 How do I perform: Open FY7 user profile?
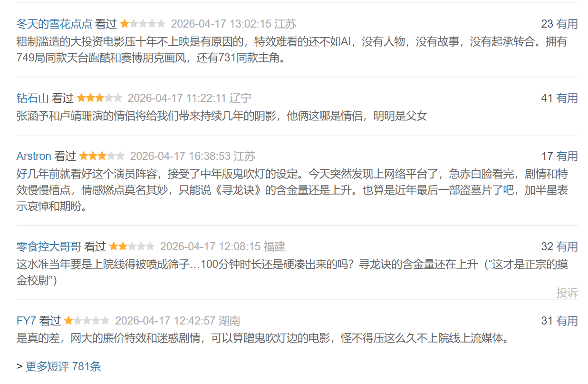pyautogui.click(x=27, y=321)
